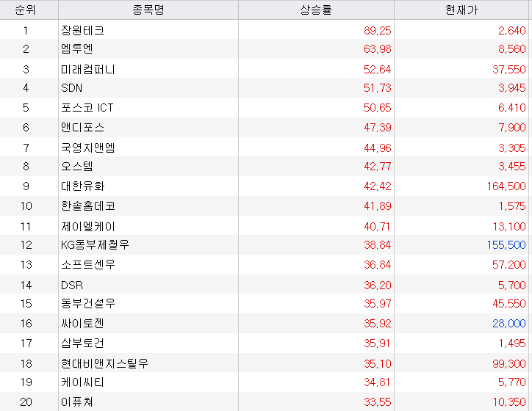
Task: Select stock name 국영지앤엠
Action: [88, 148]
